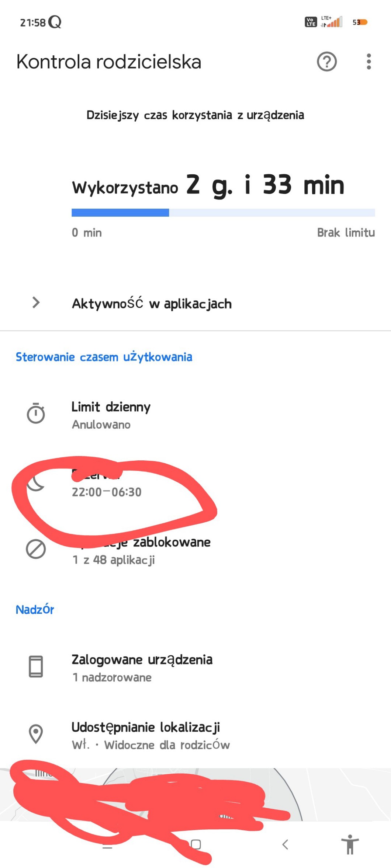Open the 1 z 48 aplikacji entry
The height and width of the screenshot is (868, 391).
(x=114, y=560)
